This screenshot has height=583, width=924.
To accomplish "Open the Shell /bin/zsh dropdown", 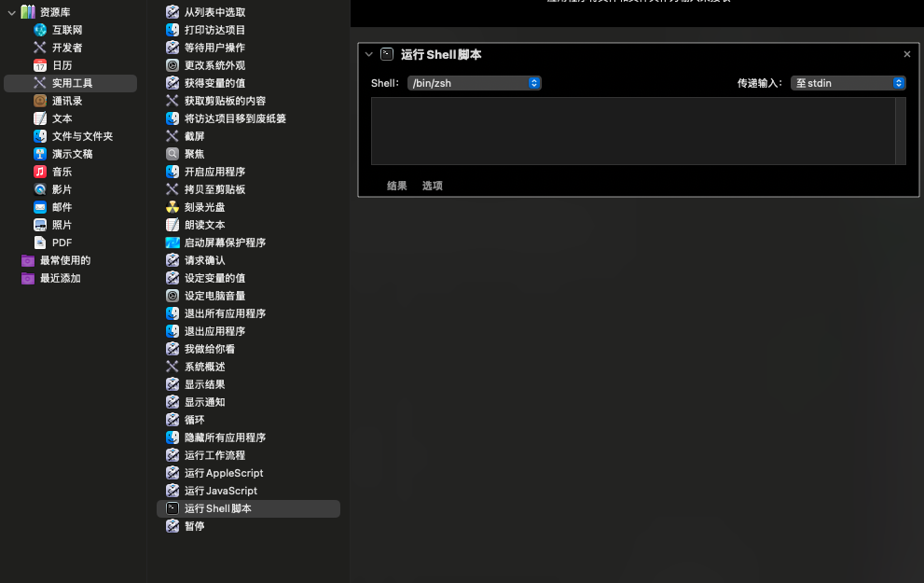I will [x=475, y=83].
